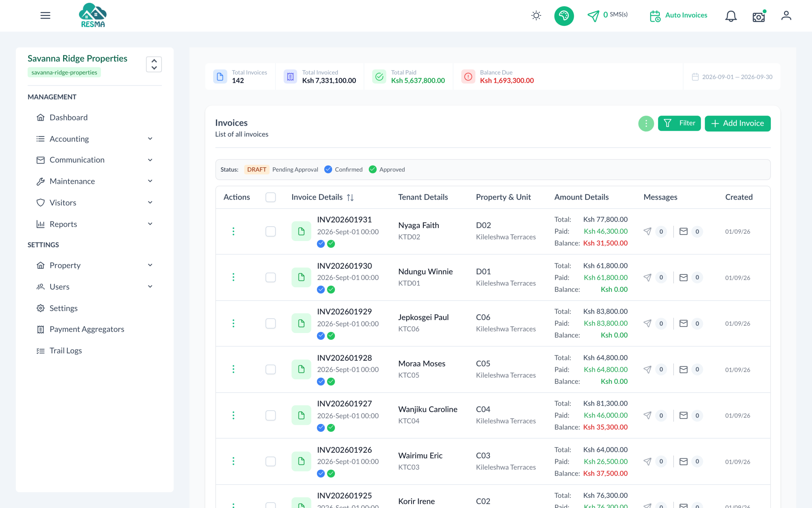Screen dimensions: 812x508
Task: Toggle light/dark theme sun icon
Action: (x=536, y=16)
